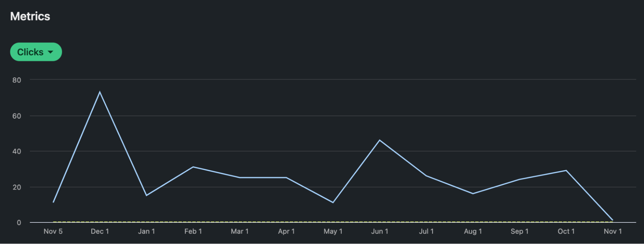Select the Jun 1 peak data point
This screenshot has height=244, width=644.
(380, 140)
